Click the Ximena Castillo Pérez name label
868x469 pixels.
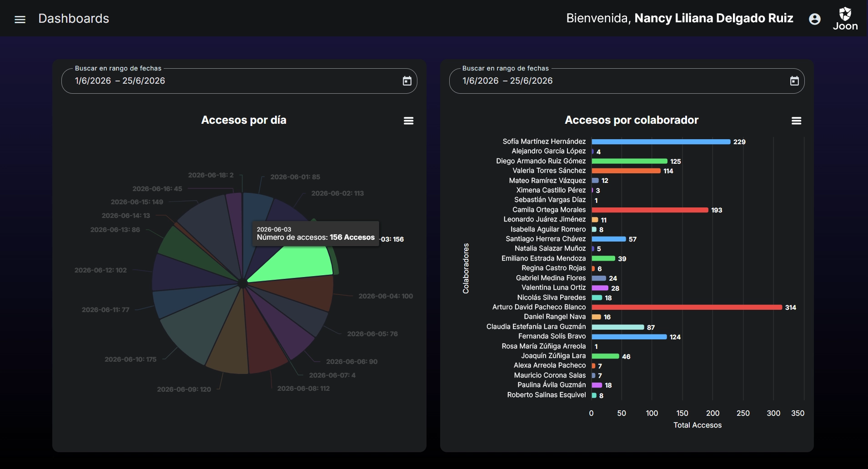point(551,190)
